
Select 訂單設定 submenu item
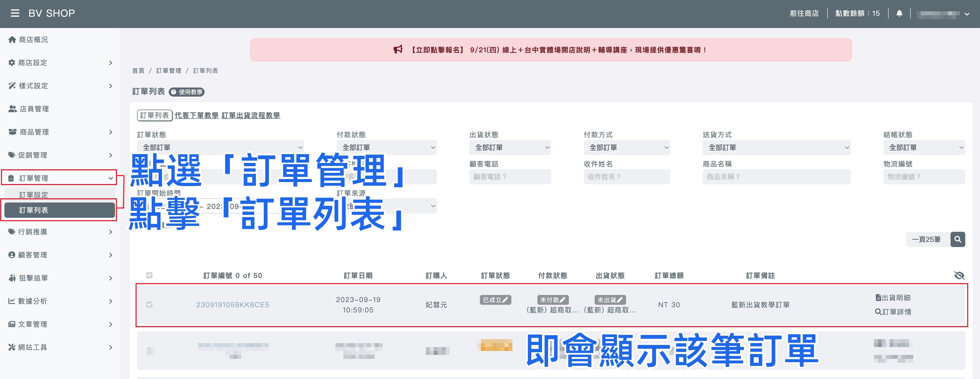(x=60, y=195)
